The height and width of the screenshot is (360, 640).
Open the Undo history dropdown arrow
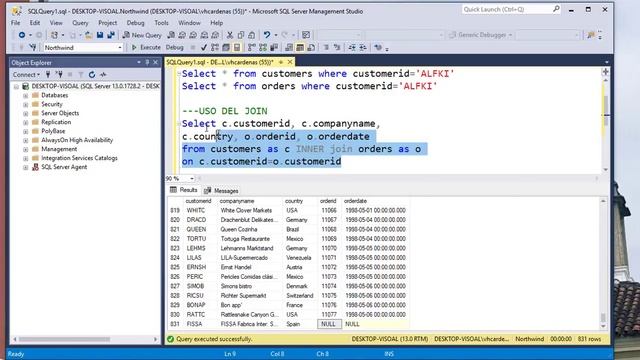276,35
